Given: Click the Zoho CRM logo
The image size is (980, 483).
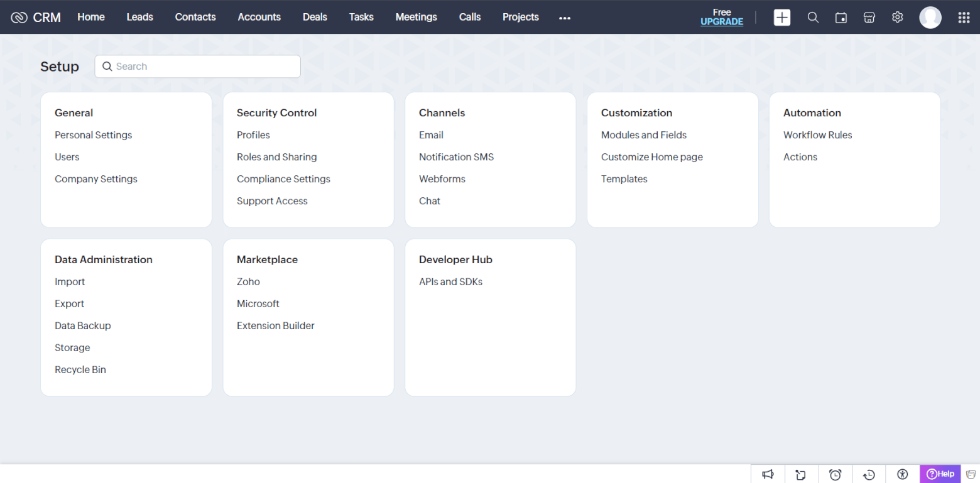Looking at the screenshot, I should 36,18.
